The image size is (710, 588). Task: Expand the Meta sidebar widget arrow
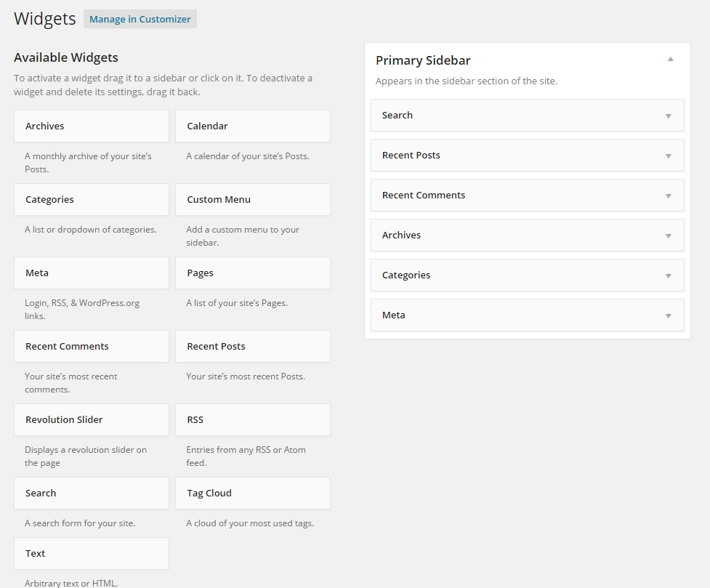pyautogui.click(x=669, y=315)
